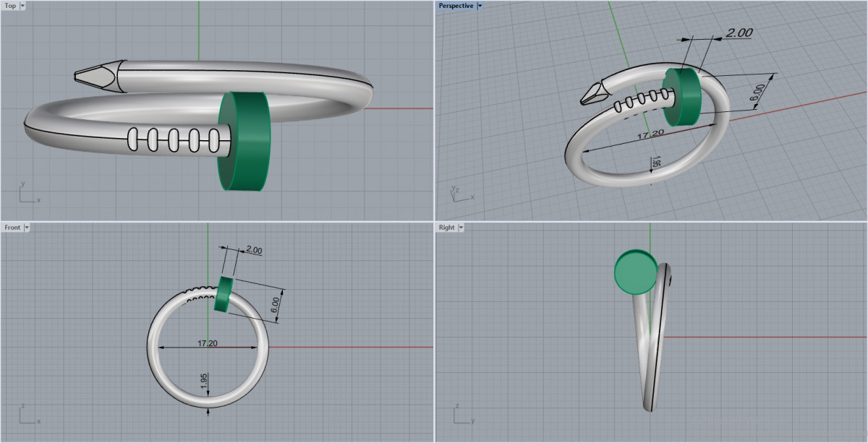Select the 17.20 dimension in Perspective view
The width and height of the screenshot is (868, 443).
coord(630,135)
